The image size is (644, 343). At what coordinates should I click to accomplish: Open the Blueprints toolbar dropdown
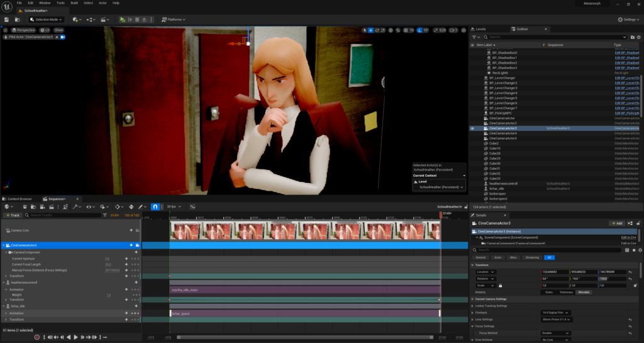[91, 20]
